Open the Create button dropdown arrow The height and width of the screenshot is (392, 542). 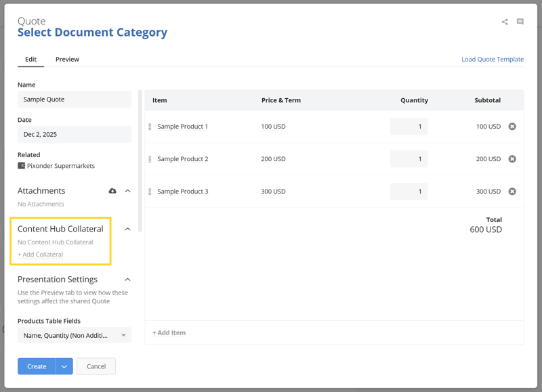64,366
